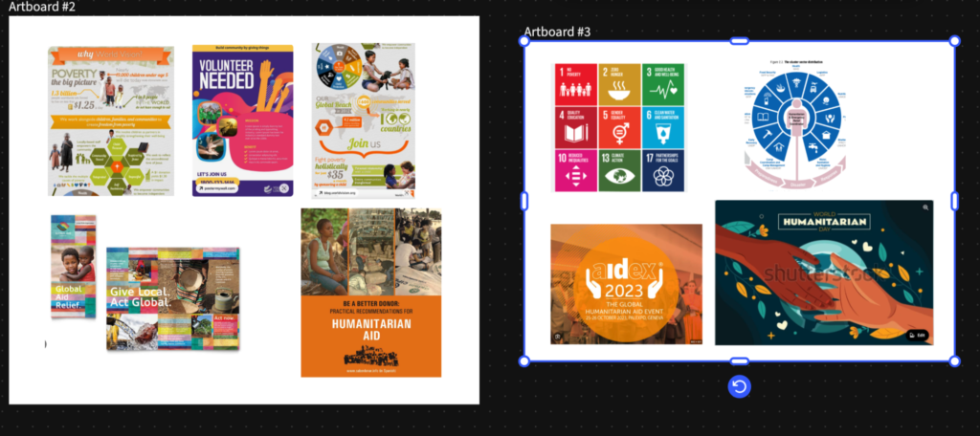Click the top-right corner handle of Artboard #3
Screen dimensions: 980x436
(954, 40)
